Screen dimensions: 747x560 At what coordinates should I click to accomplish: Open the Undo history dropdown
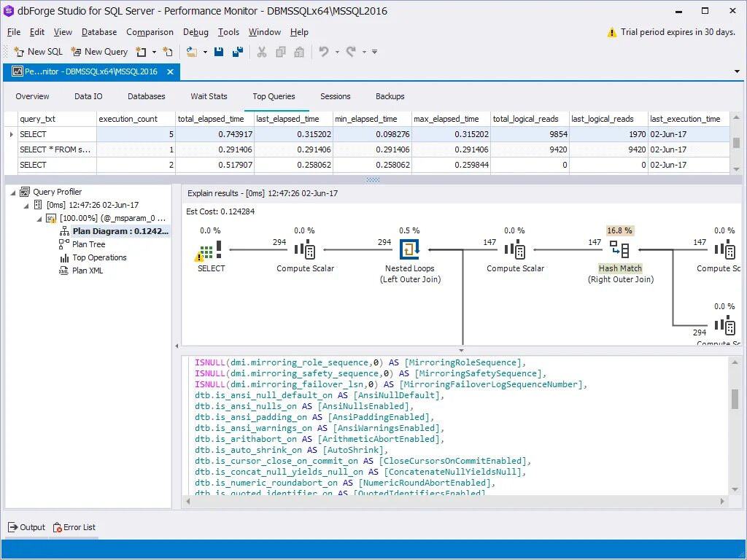click(337, 52)
